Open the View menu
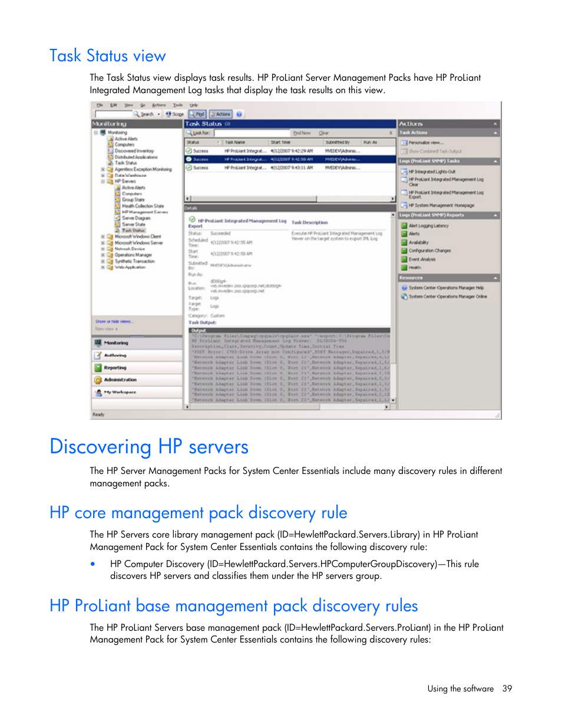 128,105
